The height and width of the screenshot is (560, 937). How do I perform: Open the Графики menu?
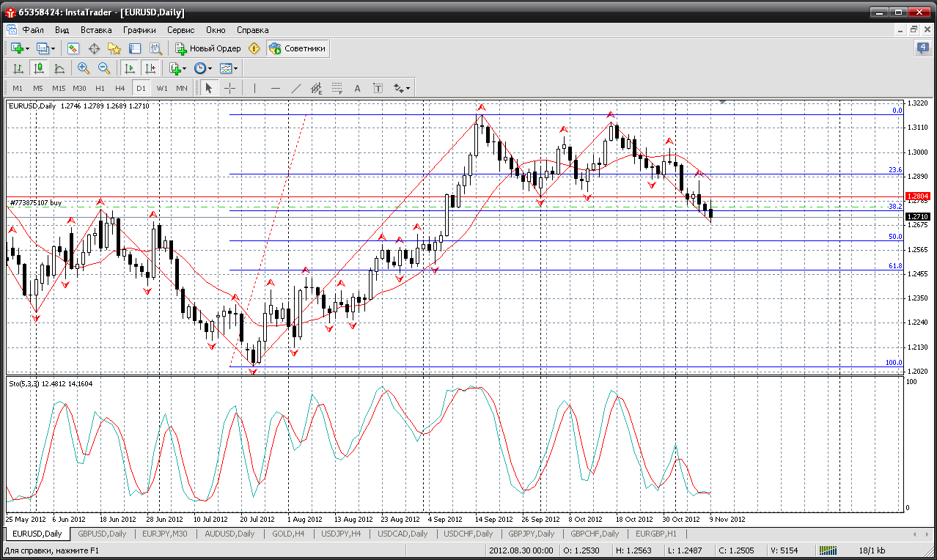point(139,30)
